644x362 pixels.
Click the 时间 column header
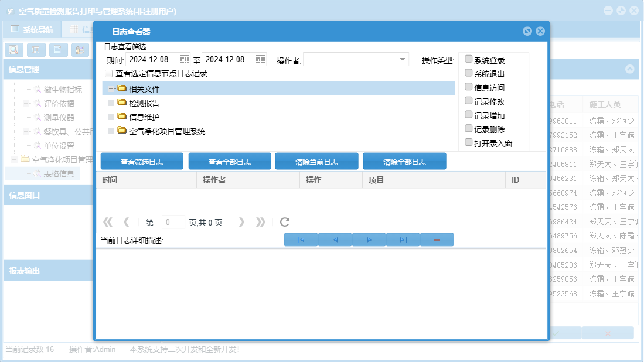click(x=110, y=180)
